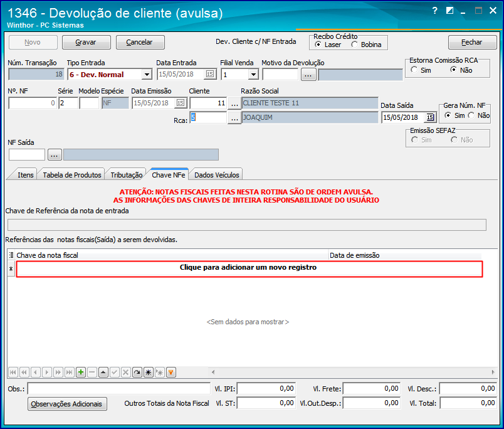Click help question mark in title bar
504x429 pixels.
coord(434,11)
